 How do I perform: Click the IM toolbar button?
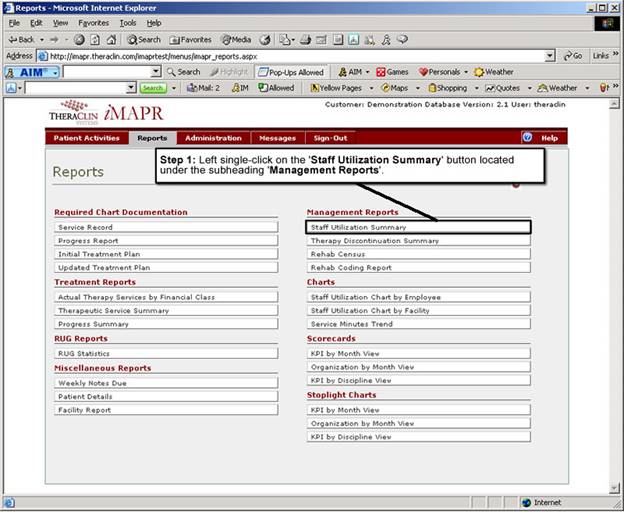[x=240, y=88]
